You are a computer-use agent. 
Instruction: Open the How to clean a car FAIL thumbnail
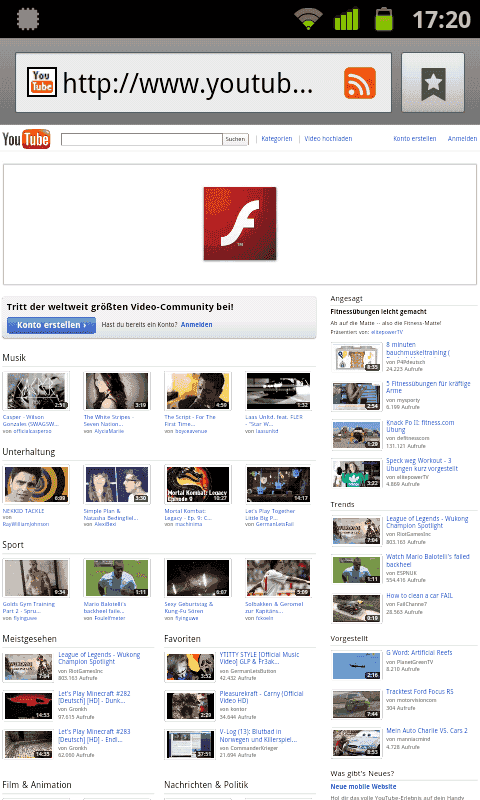tap(357, 608)
